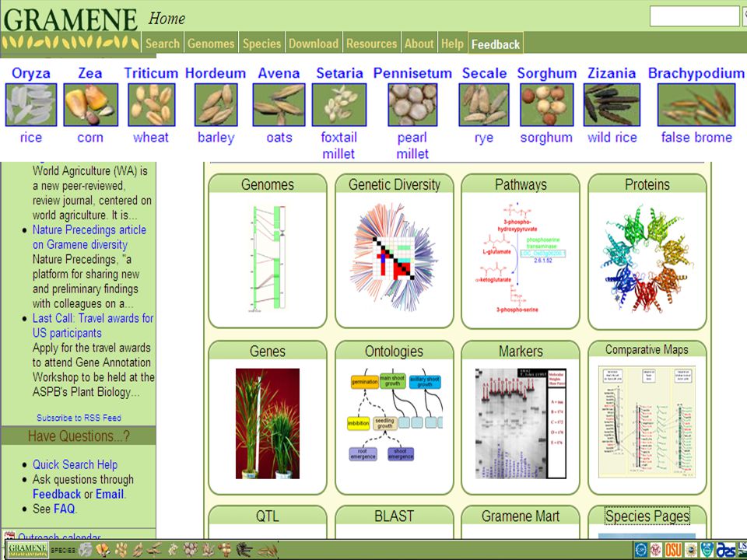This screenshot has height=560, width=747.
Task: Click the Zizania wild rice thumbnail
Action: coord(612,105)
